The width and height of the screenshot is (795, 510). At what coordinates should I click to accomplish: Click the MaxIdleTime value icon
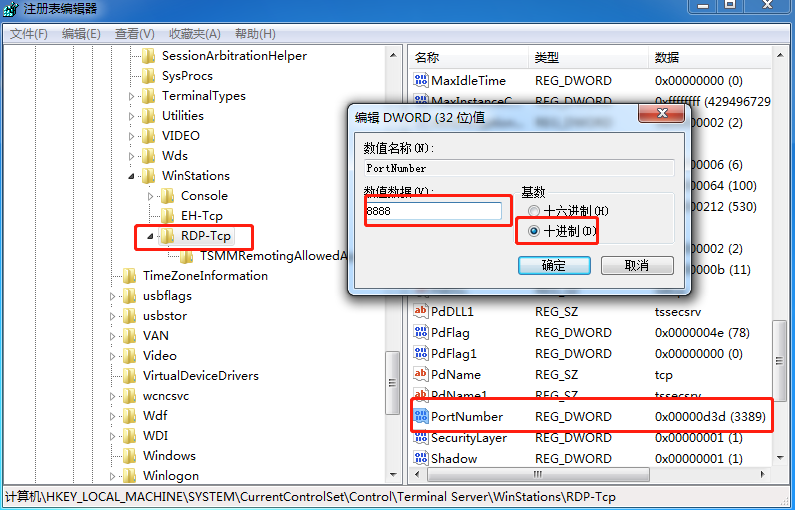(421, 80)
